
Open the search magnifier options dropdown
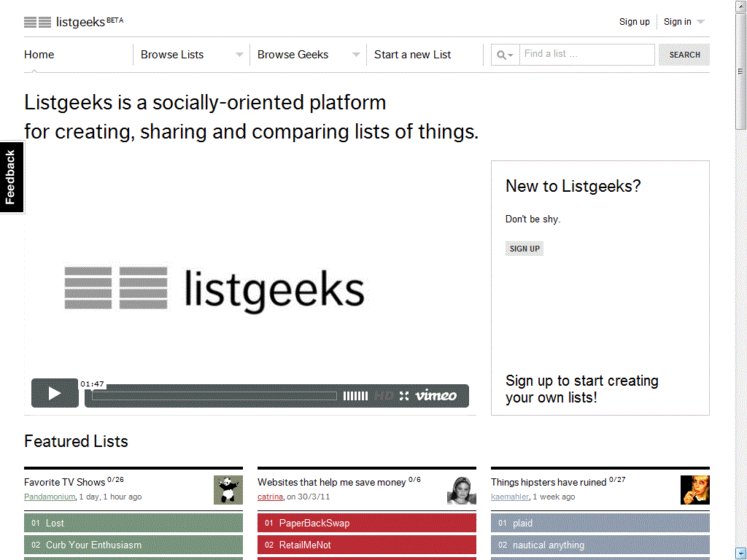tap(505, 55)
